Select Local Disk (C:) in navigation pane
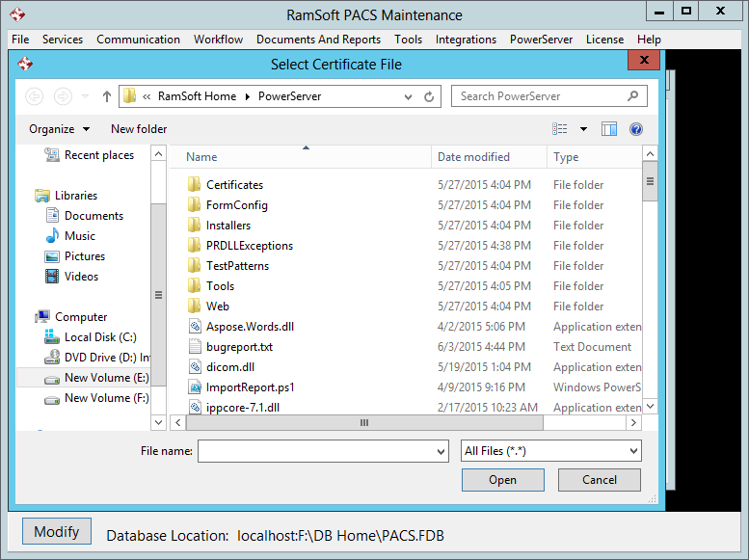 pyautogui.click(x=100, y=337)
